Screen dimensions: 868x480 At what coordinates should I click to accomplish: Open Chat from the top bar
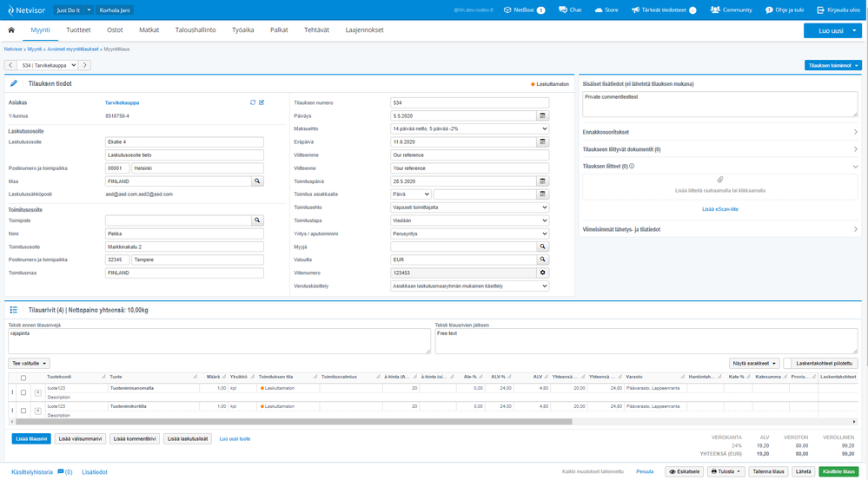pyautogui.click(x=570, y=10)
